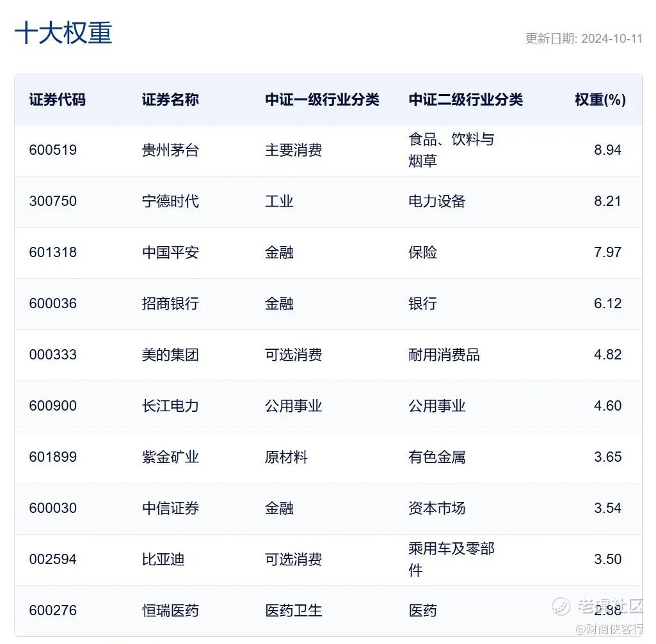656x644 pixels.
Task: Click stock name 中信证券
Action: point(170,508)
